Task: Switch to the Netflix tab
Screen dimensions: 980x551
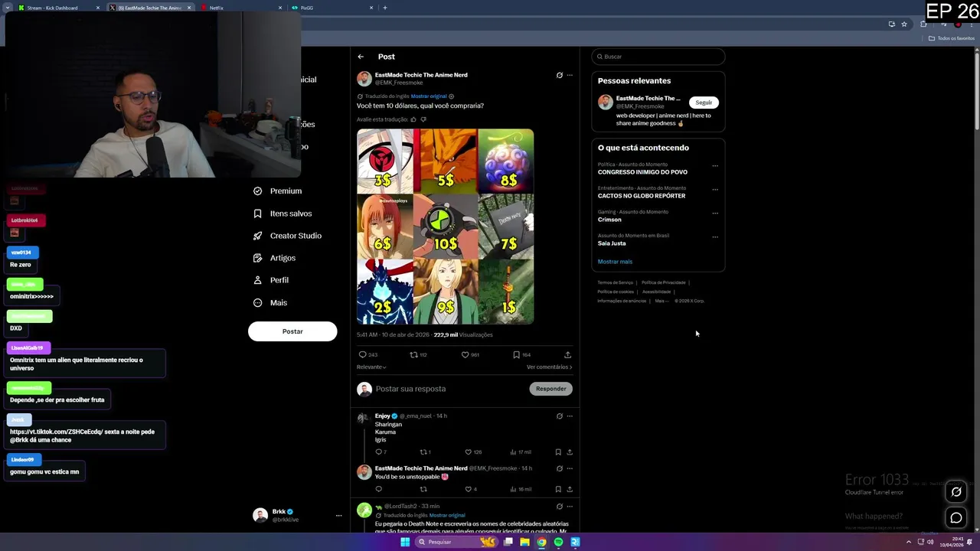Action: click(242, 8)
